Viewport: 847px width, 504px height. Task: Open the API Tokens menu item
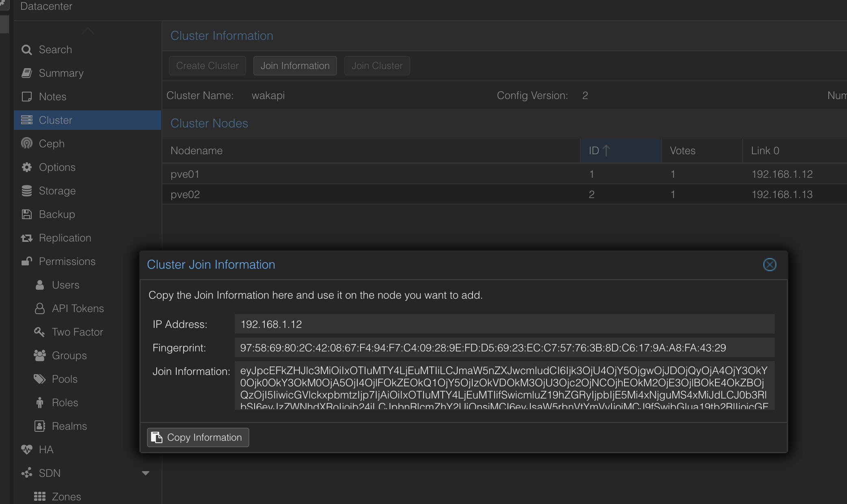coord(78,308)
